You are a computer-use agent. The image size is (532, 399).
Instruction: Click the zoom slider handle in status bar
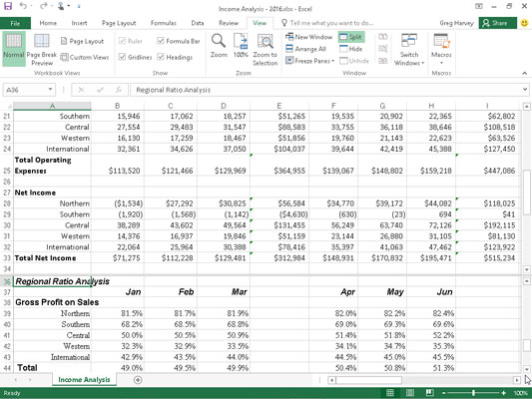(x=473, y=393)
